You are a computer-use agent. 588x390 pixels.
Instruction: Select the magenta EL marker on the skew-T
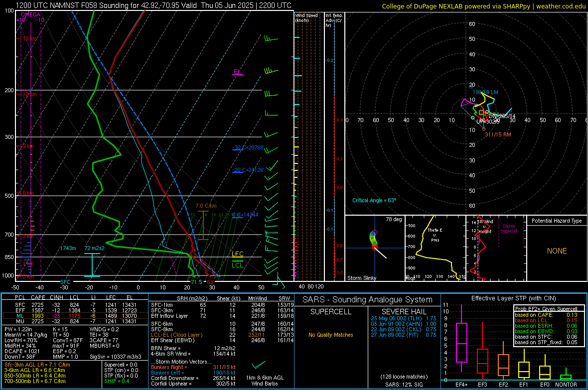(x=237, y=72)
